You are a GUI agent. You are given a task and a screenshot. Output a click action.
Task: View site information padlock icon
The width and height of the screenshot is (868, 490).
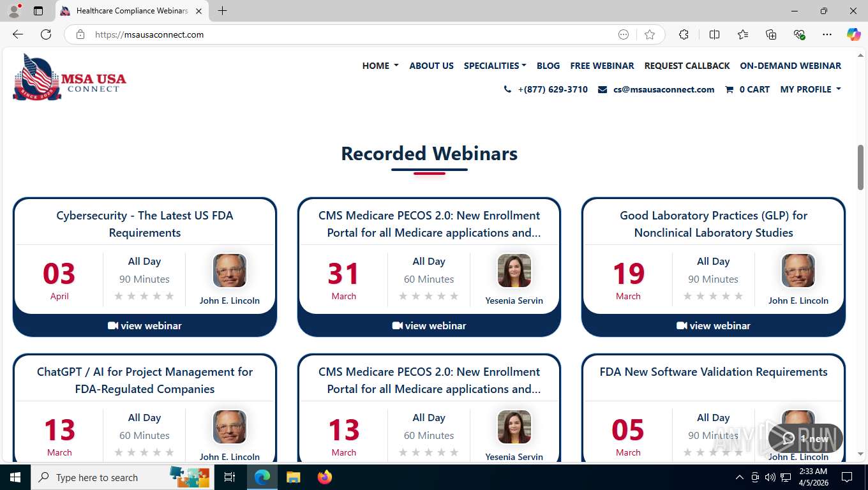coord(80,34)
